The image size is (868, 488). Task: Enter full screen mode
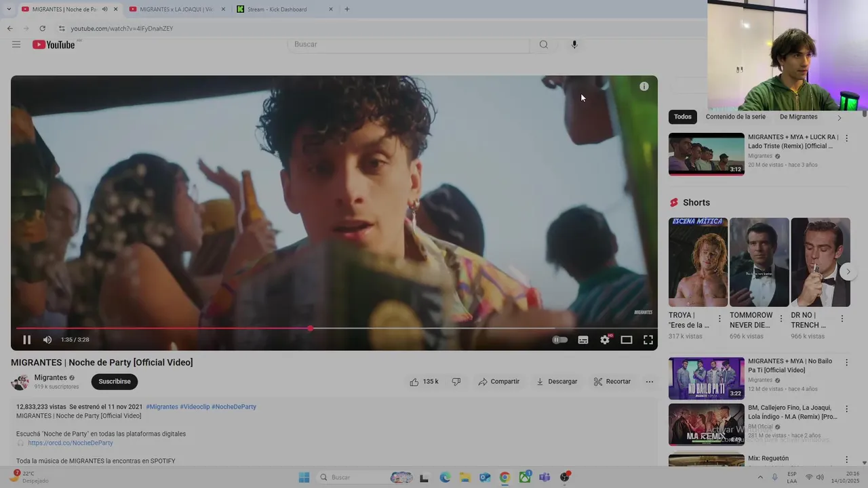click(648, 340)
